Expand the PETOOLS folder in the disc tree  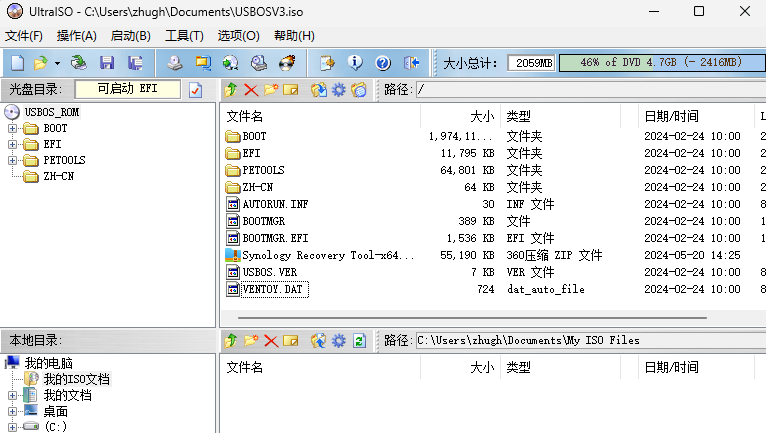pos(12,160)
